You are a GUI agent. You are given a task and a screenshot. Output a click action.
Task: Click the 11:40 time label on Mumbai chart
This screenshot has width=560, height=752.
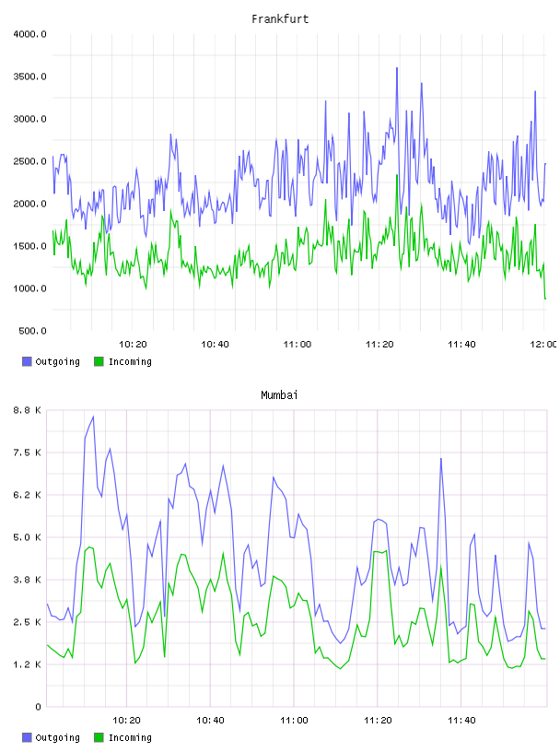click(461, 721)
